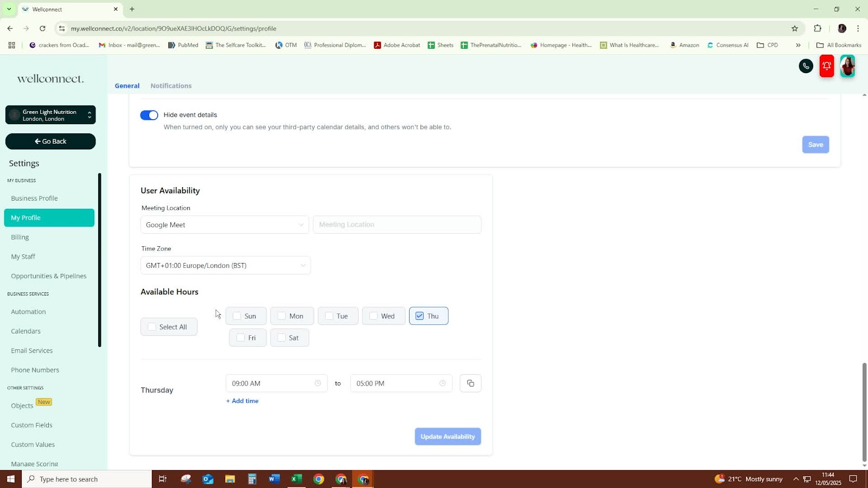
Task: Add another Thursday time slot
Action: click(x=242, y=401)
